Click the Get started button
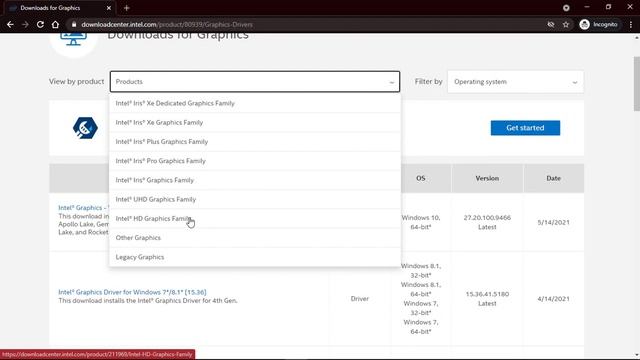Screen dimensions: 640x360 tap(525, 128)
